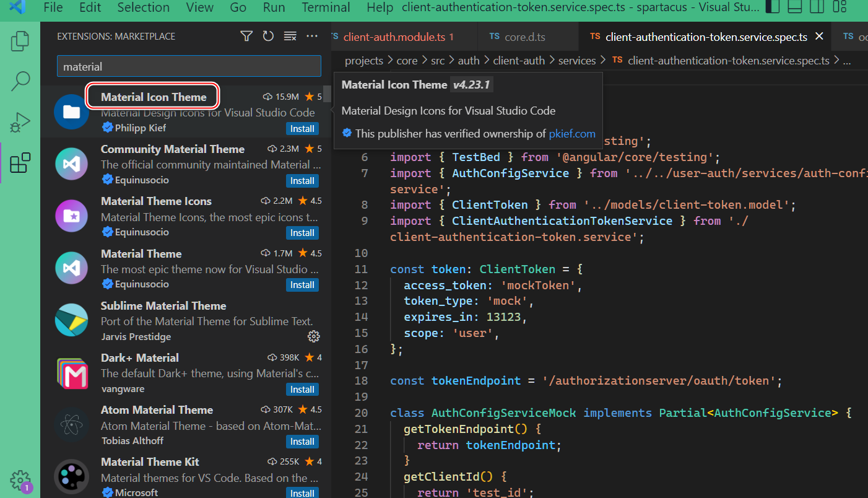868x498 pixels.
Task: Expand 'auth' breadcrumb segment
Action: pos(469,61)
